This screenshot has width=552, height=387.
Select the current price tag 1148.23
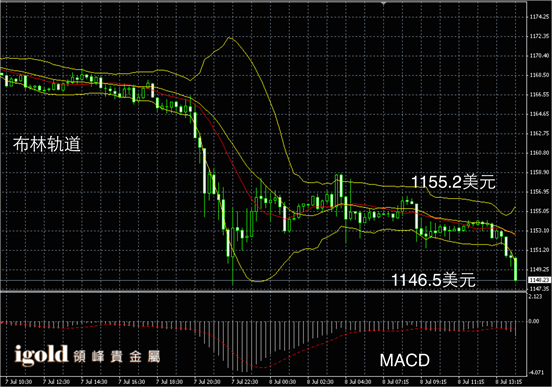(x=540, y=280)
